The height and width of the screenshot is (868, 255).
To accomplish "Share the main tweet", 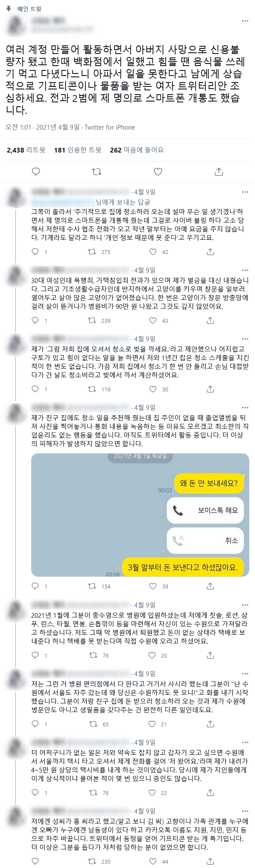I will pyautogui.click(x=219, y=172).
